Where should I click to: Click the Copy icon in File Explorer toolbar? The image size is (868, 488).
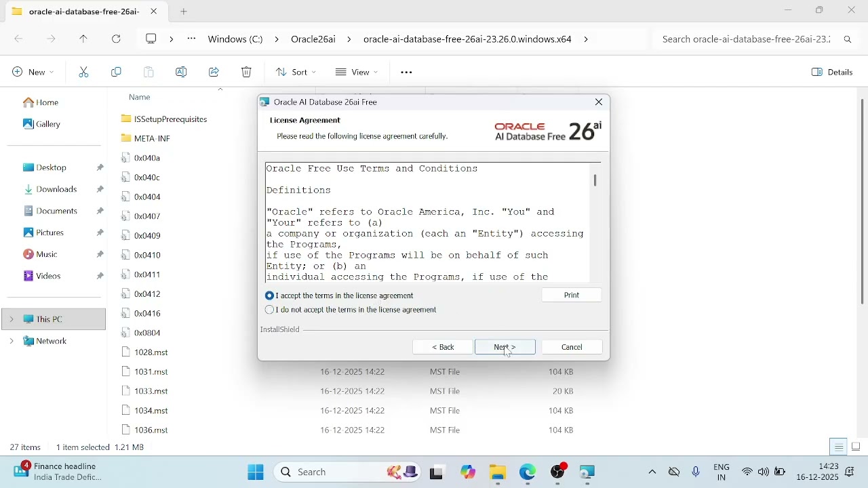[x=117, y=73]
